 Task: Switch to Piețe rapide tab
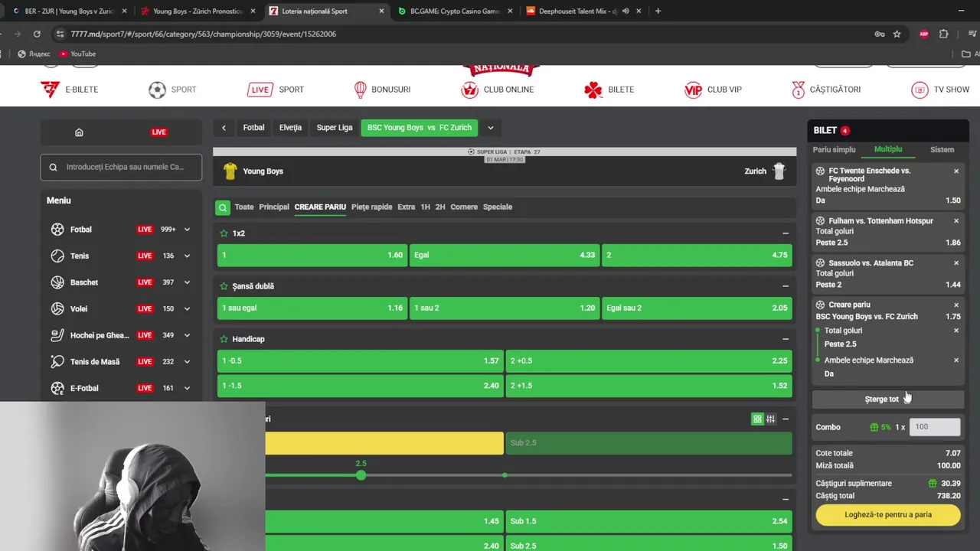pyautogui.click(x=371, y=207)
